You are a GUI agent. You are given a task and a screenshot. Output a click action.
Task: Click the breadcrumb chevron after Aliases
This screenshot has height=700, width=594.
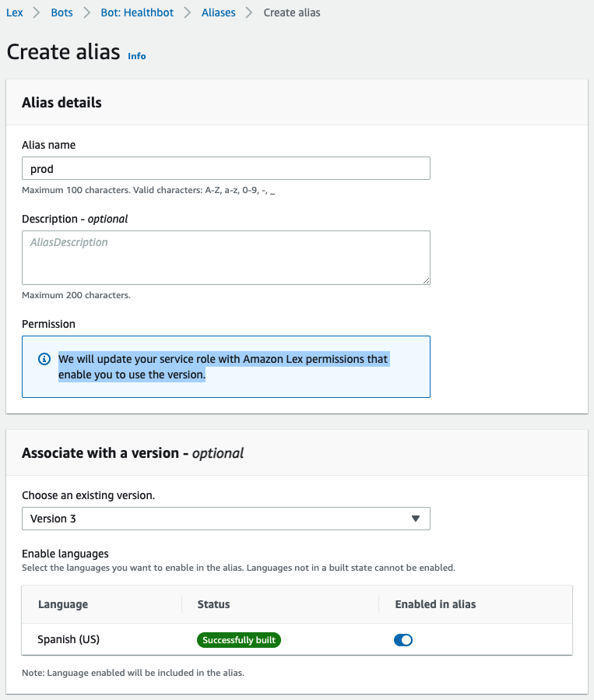click(249, 12)
